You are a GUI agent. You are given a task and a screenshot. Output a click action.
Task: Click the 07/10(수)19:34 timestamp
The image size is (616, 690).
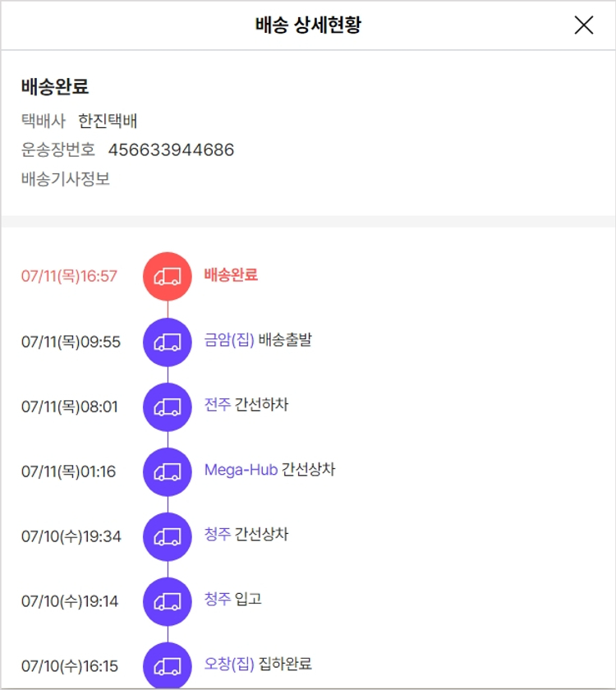pos(71,536)
